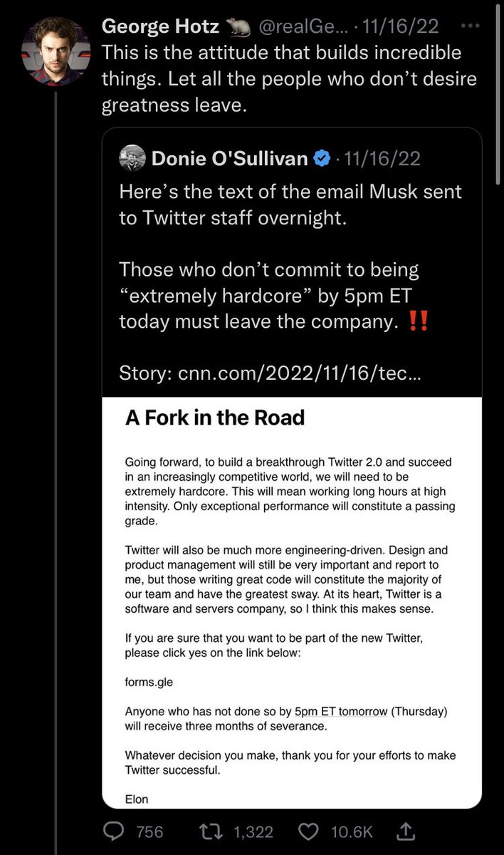Image resolution: width=504 pixels, height=855 pixels.
Task: Tap Donie O'Sullivan's verified badge
Action: [x=322, y=158]
